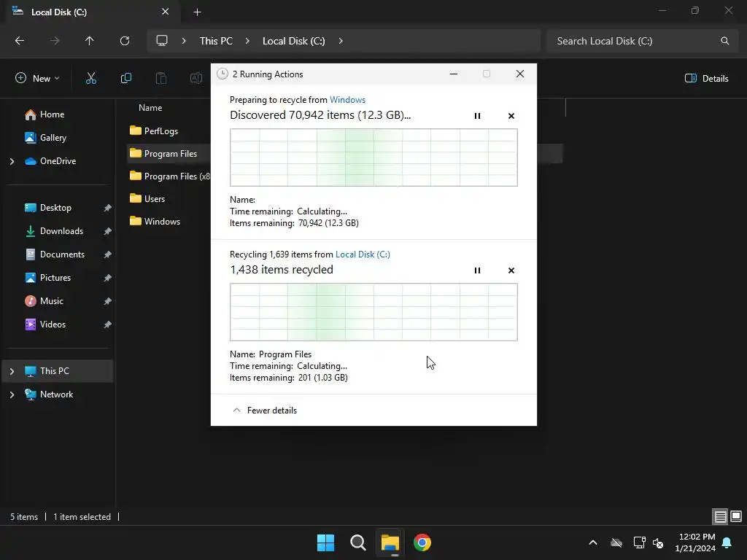The height and width of the screenshot is (560, 747).
Task: Click the Paste toolbar icon
Action: (161, 78)
